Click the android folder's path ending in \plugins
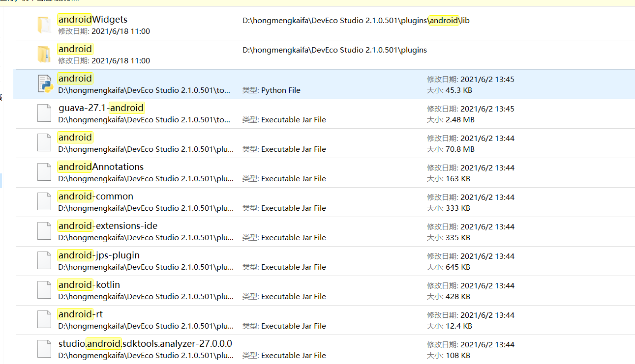This screenshot has width=635, height=364. [335, 50]
